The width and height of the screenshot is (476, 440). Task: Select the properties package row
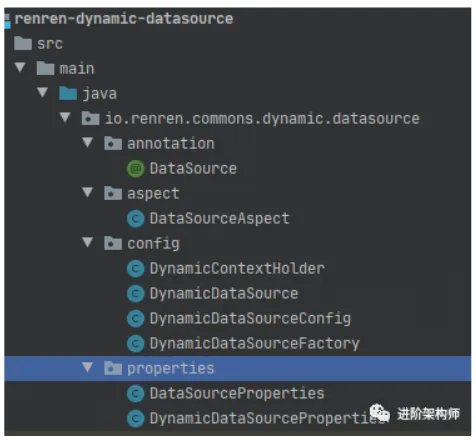(x=238, y=368)
